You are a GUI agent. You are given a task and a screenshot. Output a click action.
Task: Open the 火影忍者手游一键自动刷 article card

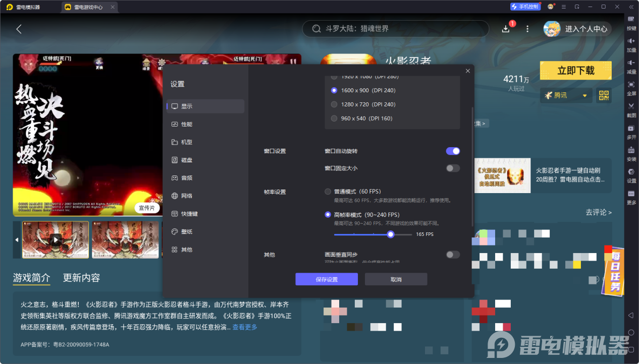[543, 175]
